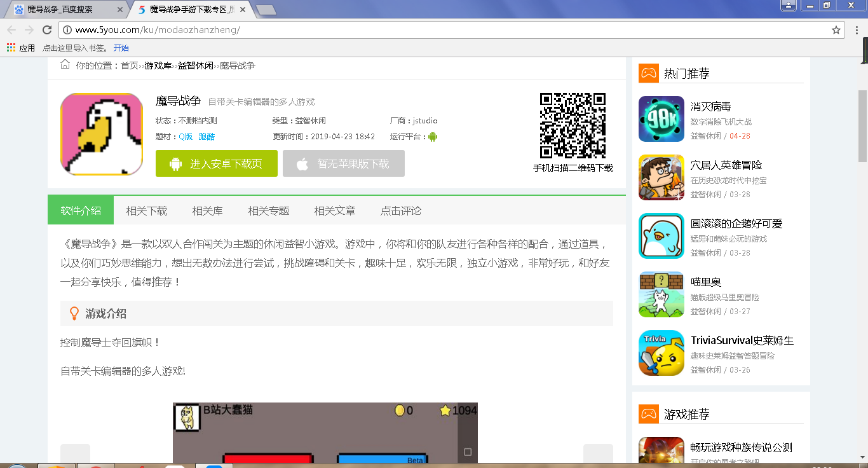Click the 喵里奥 game icon
The height and width of the screenshot is (468, 868).
[x=661, y=294]
